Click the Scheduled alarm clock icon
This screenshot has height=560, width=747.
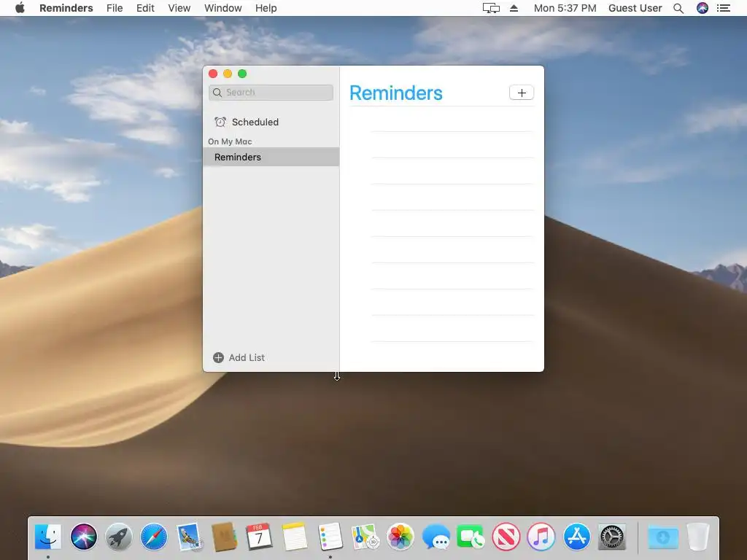point(220,122)
